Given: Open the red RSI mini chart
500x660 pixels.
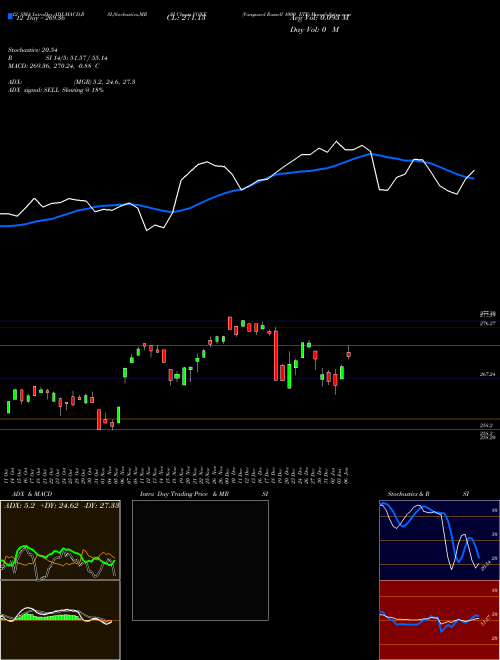Looking at the screenshot, I should [439, 620].
